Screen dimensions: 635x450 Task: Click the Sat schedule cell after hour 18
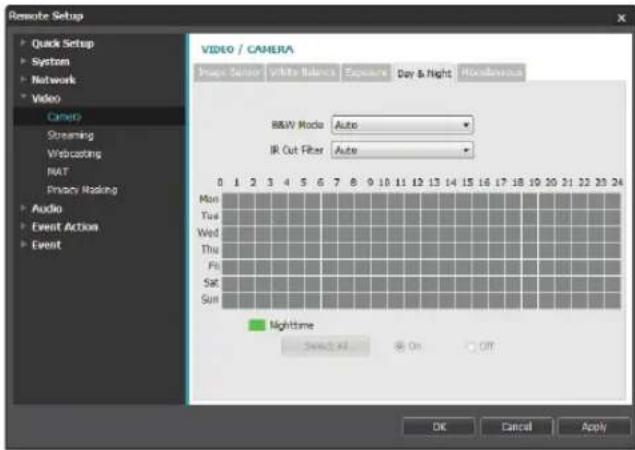pyautogui.click(x=529, y=284)
